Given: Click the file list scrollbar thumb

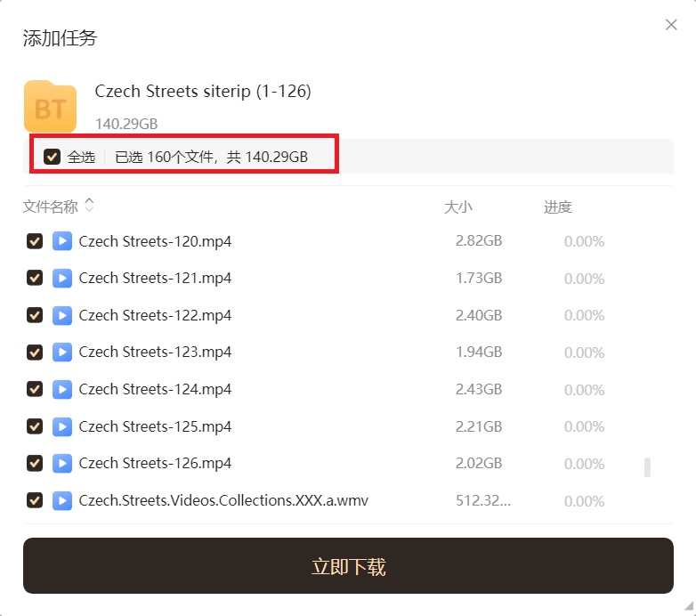Looking at the screenshot, I should point(647,467).
